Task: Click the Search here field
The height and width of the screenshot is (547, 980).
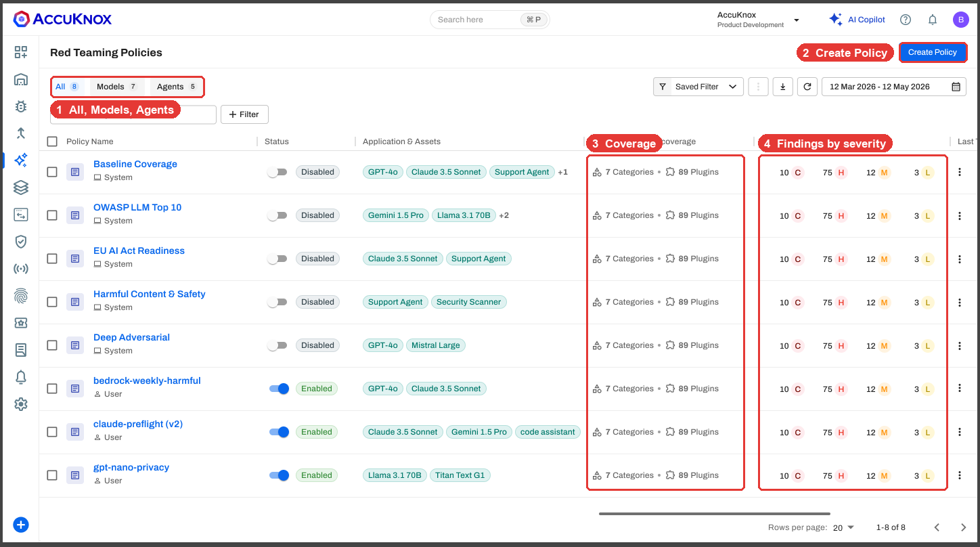Action: point(490,20)
